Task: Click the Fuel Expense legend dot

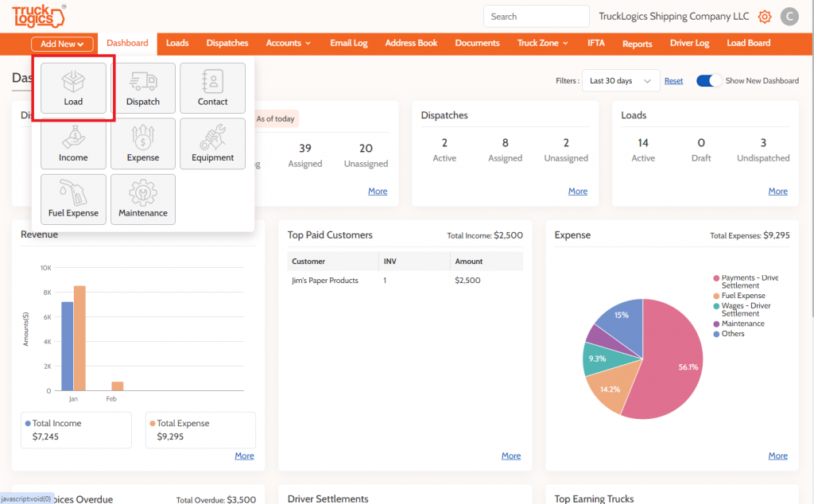Action: pyautogui.click(x=716, y=296)
